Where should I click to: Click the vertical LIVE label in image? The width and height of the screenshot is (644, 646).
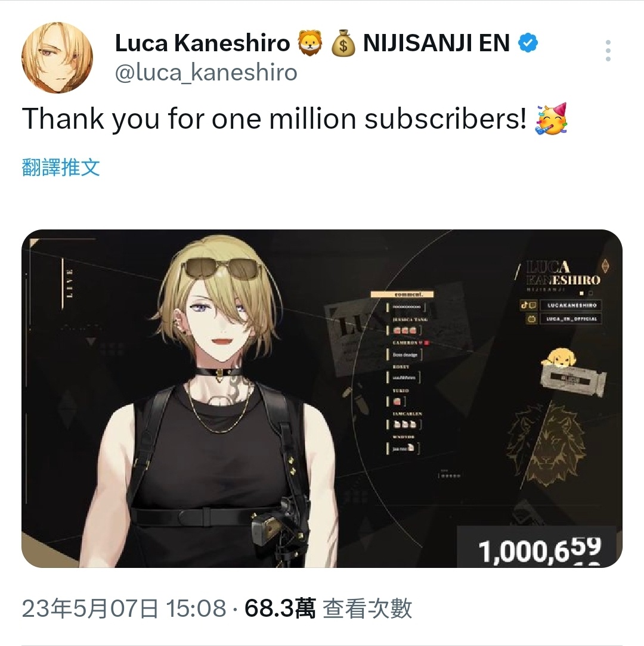click(70, 283)
